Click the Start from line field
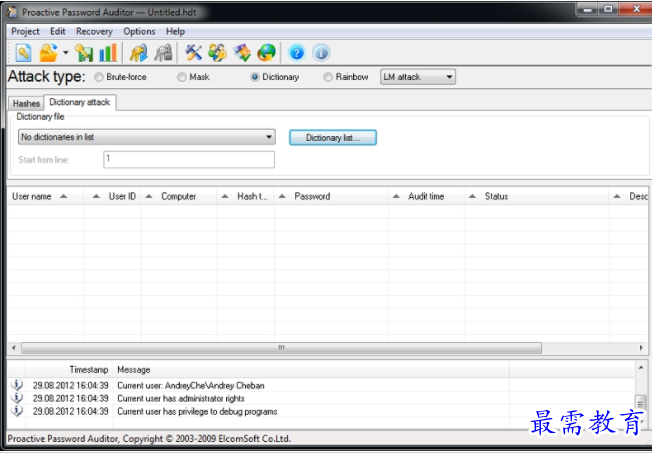 189,159
